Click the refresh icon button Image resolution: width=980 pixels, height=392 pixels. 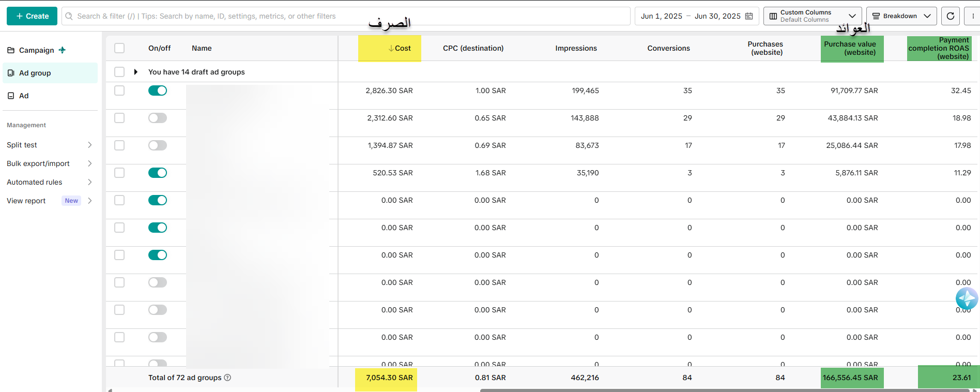[x=951, y=16]
